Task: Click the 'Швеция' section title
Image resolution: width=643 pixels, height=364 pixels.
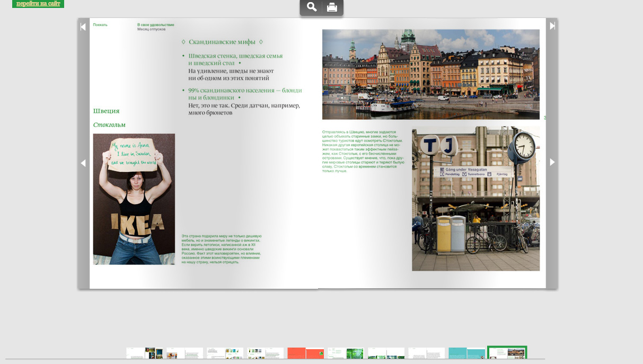Action: click(x=107, y=111)
